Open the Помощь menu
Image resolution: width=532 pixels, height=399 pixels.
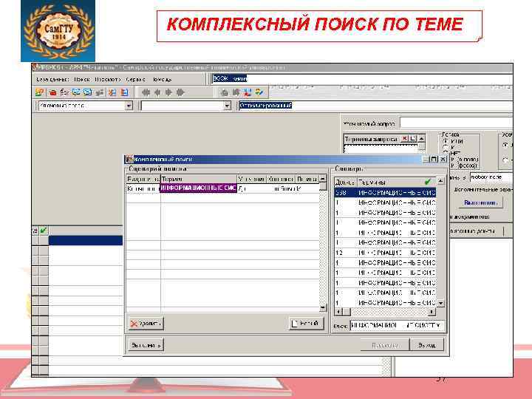[162, 79]
